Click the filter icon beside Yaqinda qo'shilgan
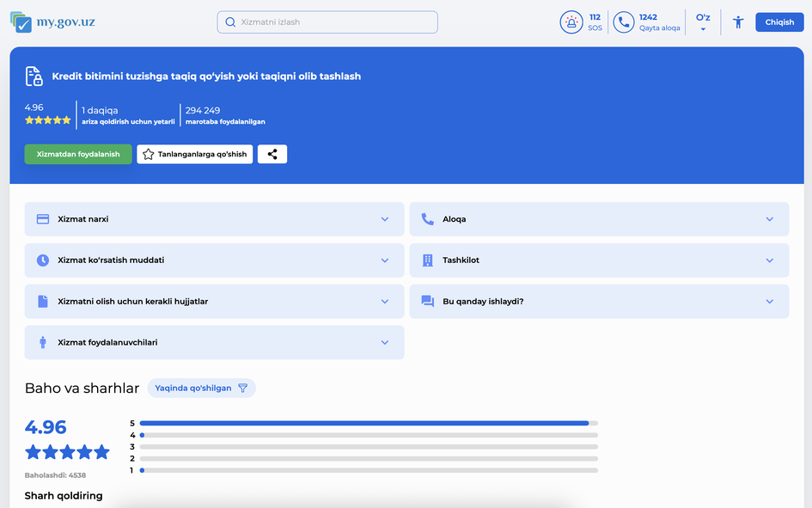 coord(242,389)
